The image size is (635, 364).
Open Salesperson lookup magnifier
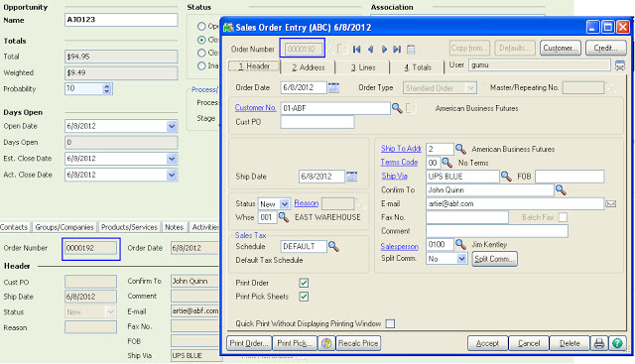click(460, 244)
